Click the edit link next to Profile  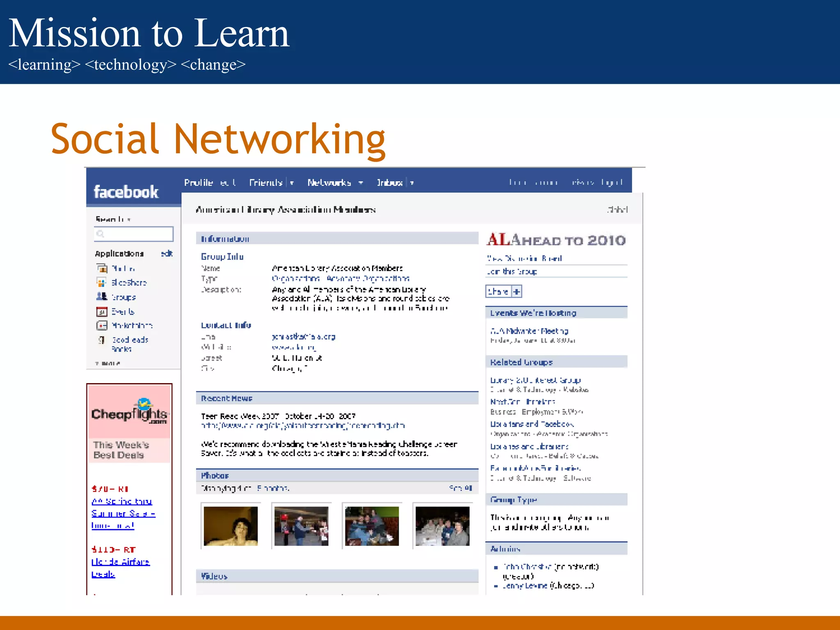228,183
